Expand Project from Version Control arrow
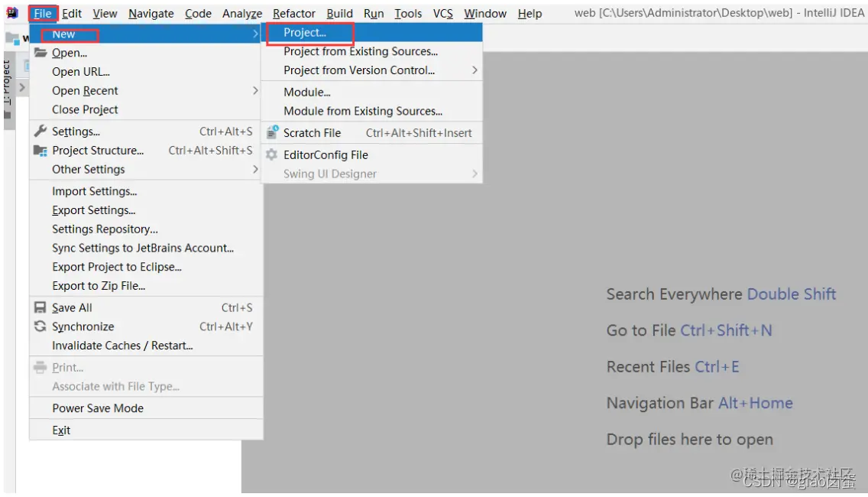 [474, 70]
